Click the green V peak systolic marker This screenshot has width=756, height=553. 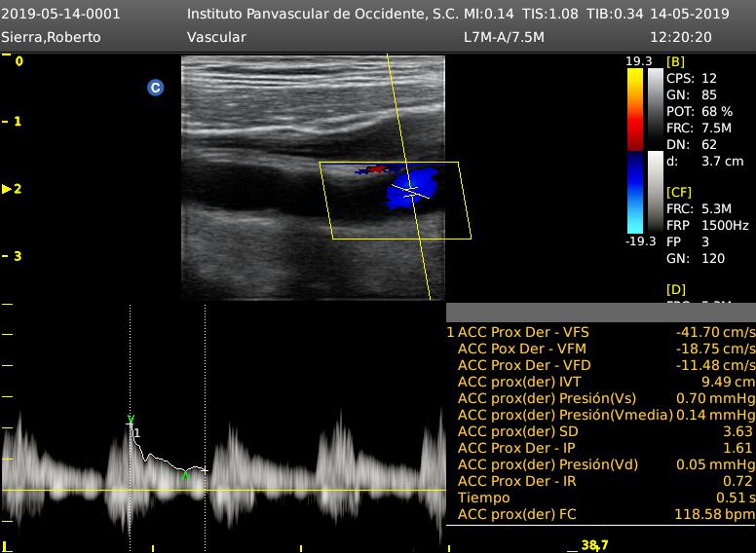[131, 419]
